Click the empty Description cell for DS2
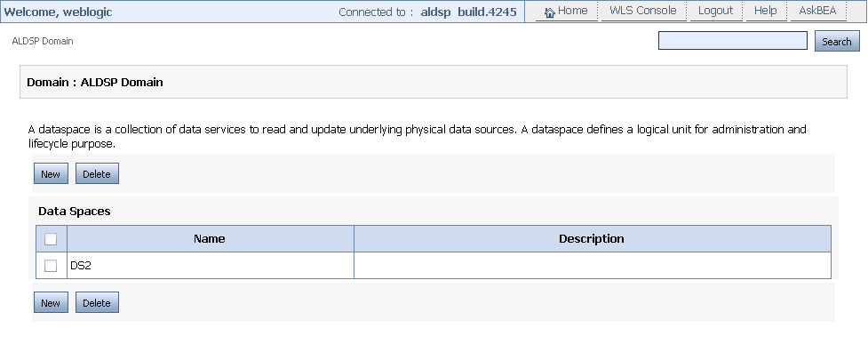Screen dimensions: 868x352 point(593,266)
